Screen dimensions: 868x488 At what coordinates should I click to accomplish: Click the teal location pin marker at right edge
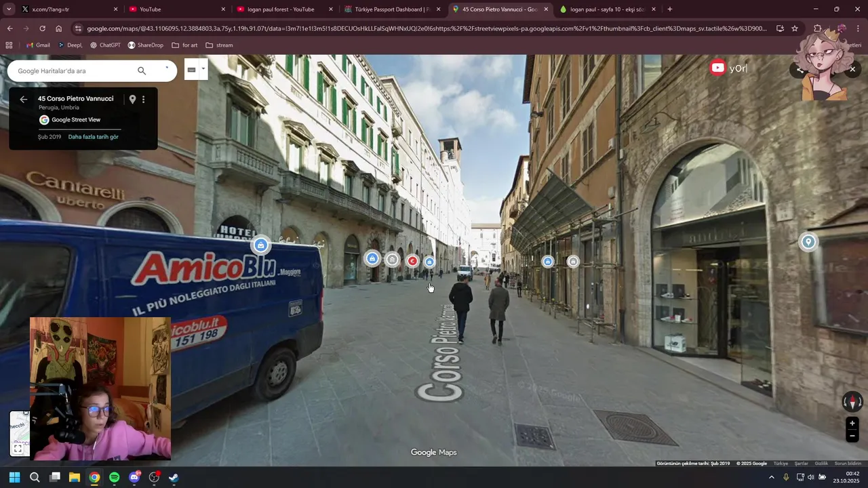[x=808, y=242]
